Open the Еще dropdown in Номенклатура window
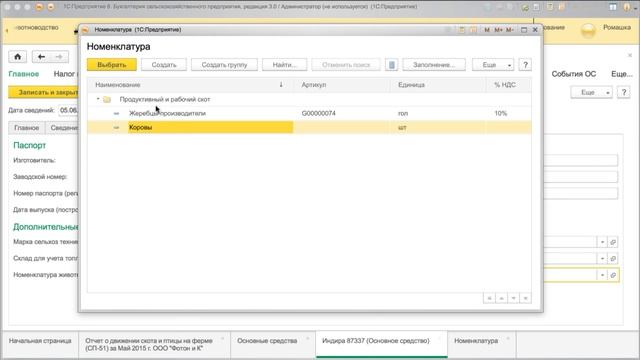Viewport: 640px width, 360px height. coord(493,65)
